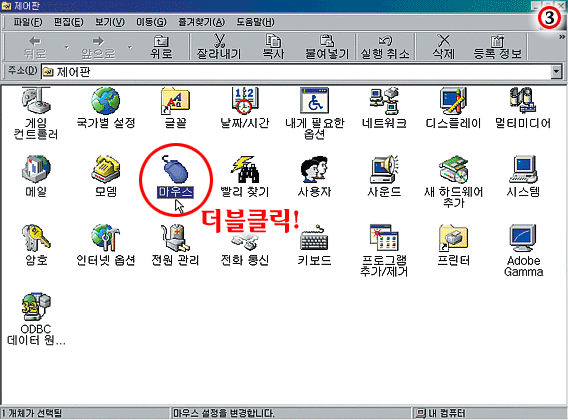The image size is (568, 420).
Task: Open the 즐겨찾기(A) menu
Action: click(201, 22)
